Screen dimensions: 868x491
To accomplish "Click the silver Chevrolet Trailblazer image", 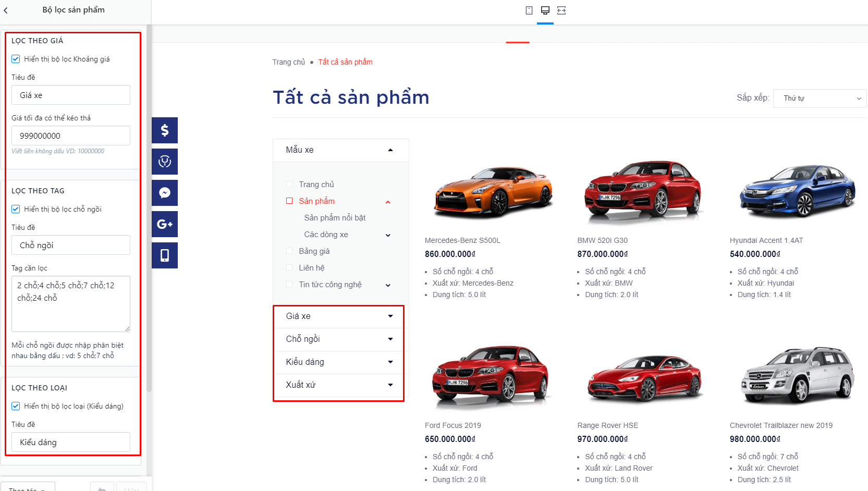I will coord(797,375).
